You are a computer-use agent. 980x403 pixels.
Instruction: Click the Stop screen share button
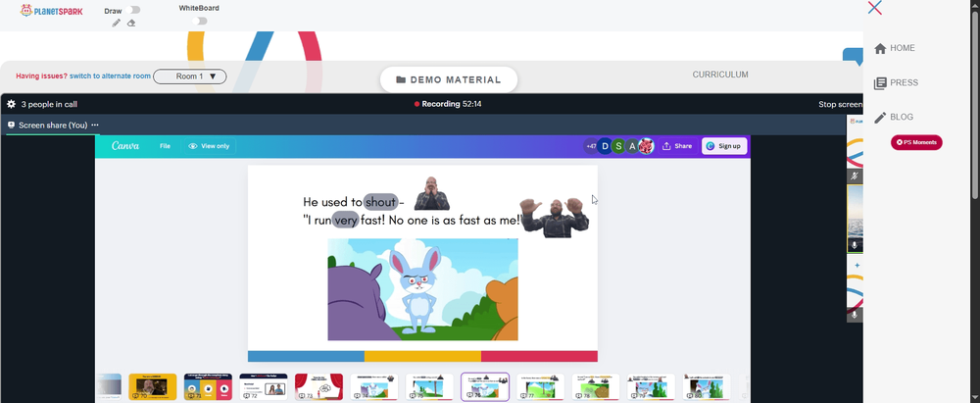click(x=841, y=105)
